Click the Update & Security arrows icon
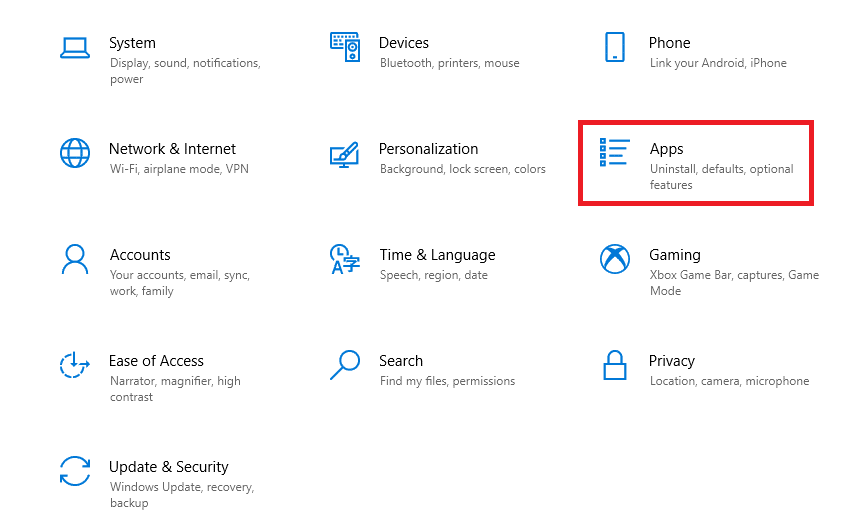Screen dimensions: 854x528 coord(75,471)
